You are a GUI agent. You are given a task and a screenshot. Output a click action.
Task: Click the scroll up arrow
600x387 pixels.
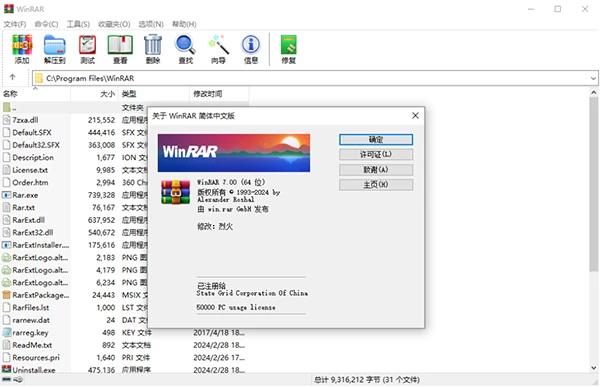[x=593, y=92]
